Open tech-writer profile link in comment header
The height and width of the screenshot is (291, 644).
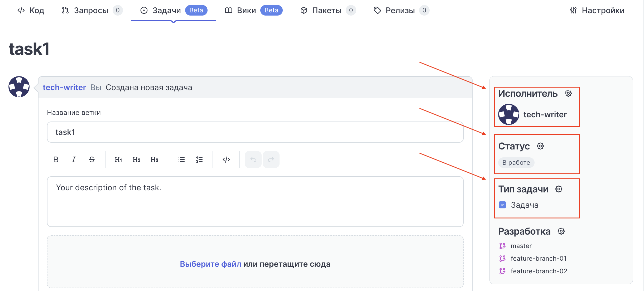[x=64, y=87]
